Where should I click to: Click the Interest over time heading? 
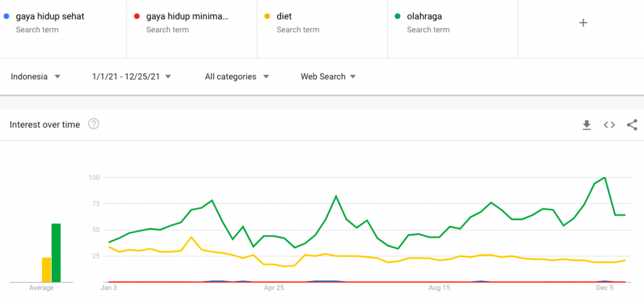(x=45, y=125)
